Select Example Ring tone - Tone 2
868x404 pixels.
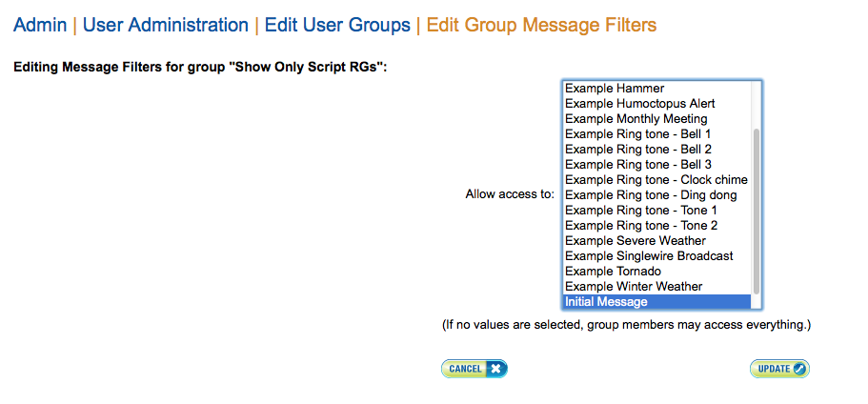[x=657, y=225]
